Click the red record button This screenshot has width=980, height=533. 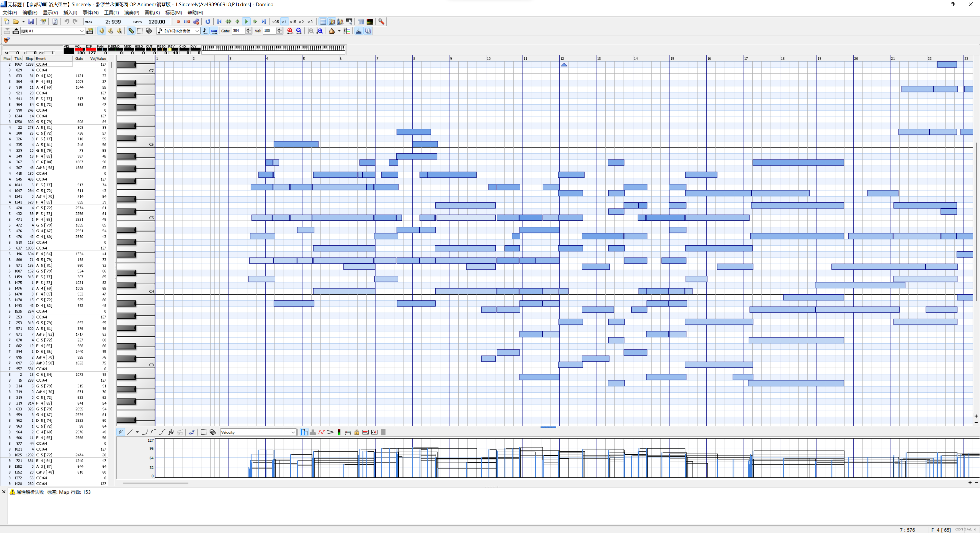click(x=178, y=22)
